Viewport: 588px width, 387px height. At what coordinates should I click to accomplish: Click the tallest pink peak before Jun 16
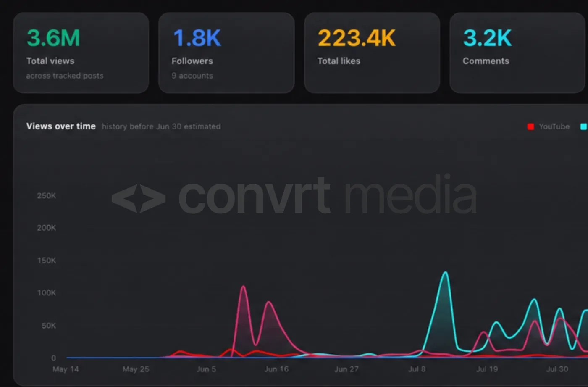coord(243,287)
